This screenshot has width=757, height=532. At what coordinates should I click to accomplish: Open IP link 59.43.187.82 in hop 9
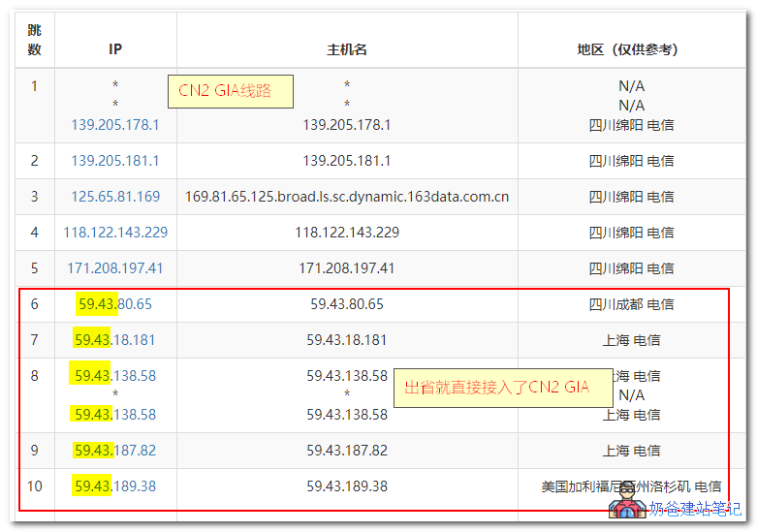tap(115, 451)
